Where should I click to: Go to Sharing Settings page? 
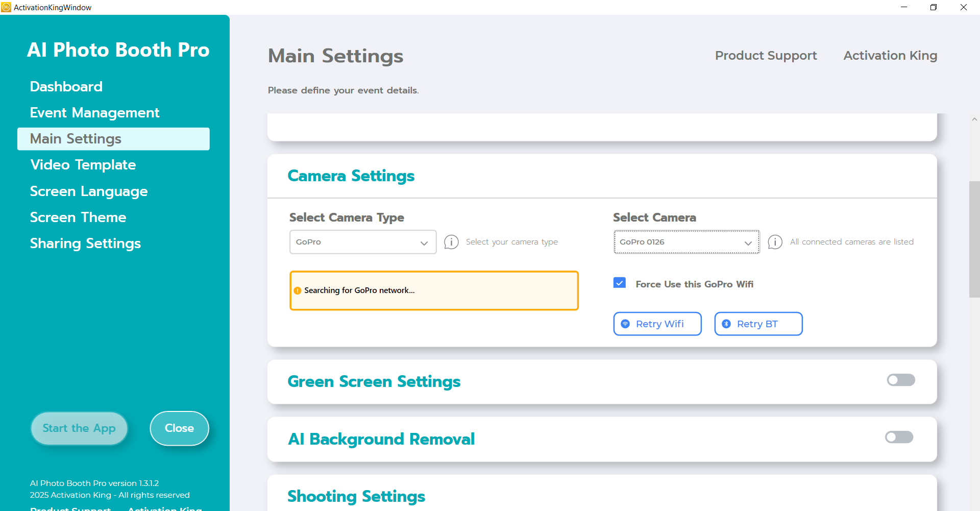pos(85,244)
